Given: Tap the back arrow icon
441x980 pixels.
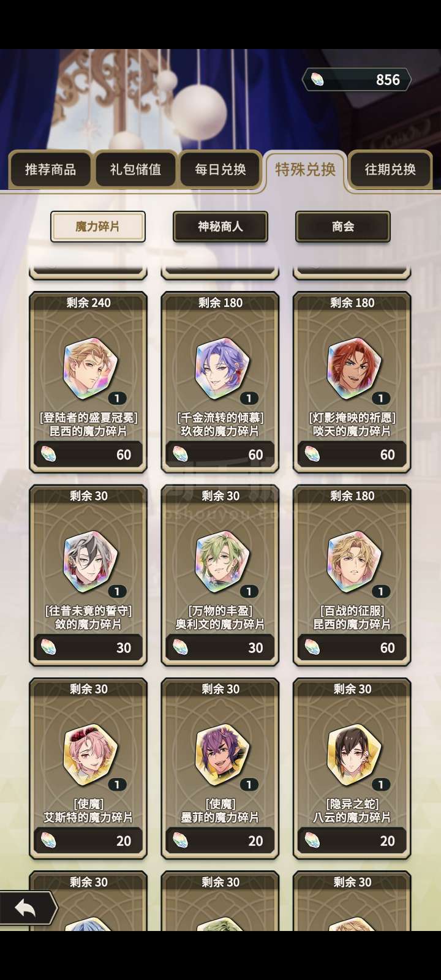Looking at the screenshot, I should pos(26,908).
